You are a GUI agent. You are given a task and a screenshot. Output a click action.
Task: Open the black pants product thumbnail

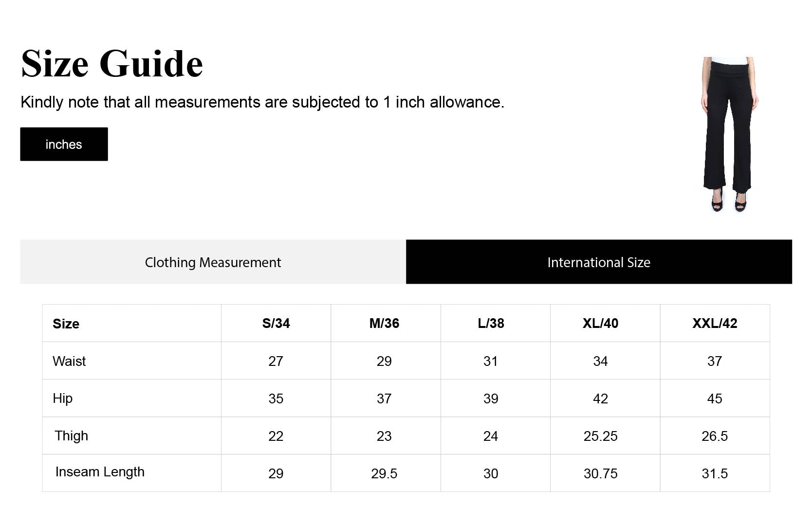729,134
